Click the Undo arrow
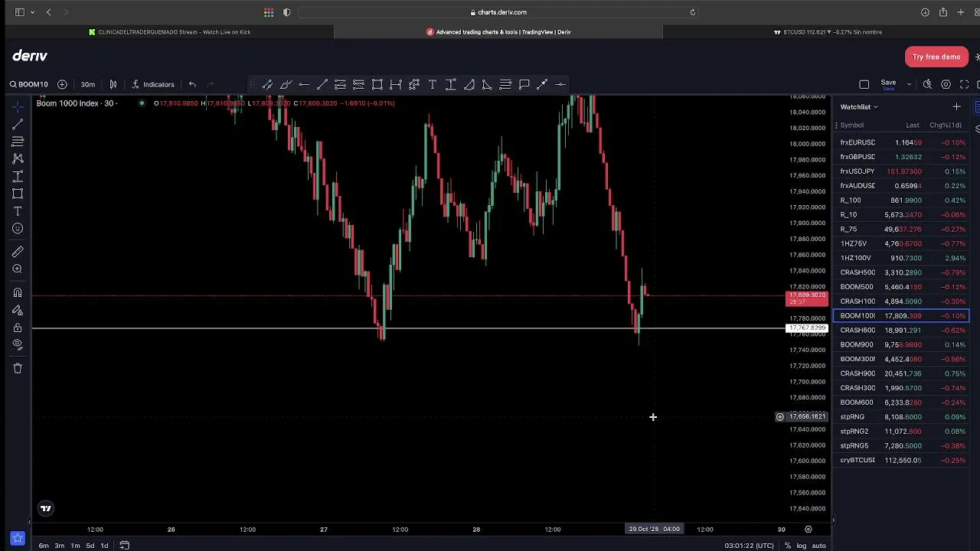Viewport: 980px width, 551px height. point(192,84)
